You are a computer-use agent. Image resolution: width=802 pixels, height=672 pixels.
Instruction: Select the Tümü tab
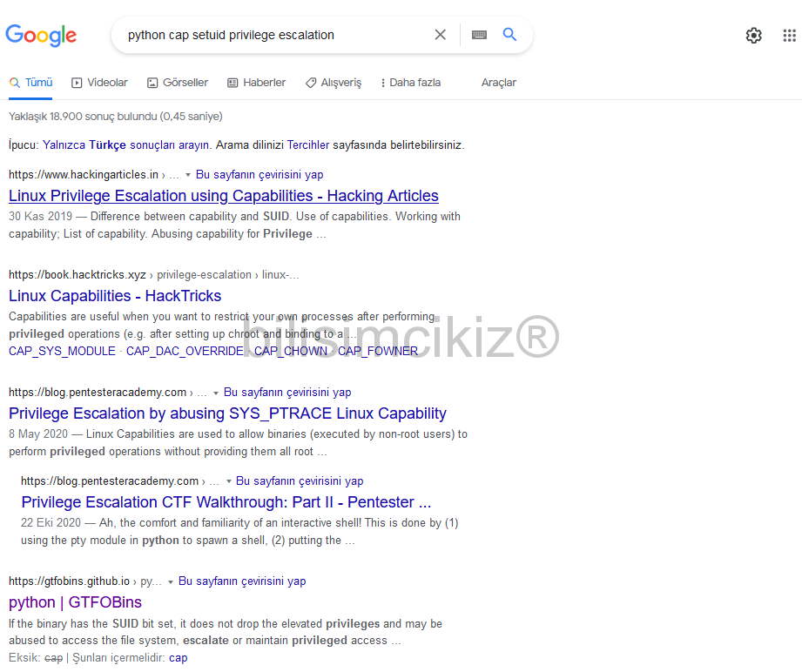tap(30, 83)
